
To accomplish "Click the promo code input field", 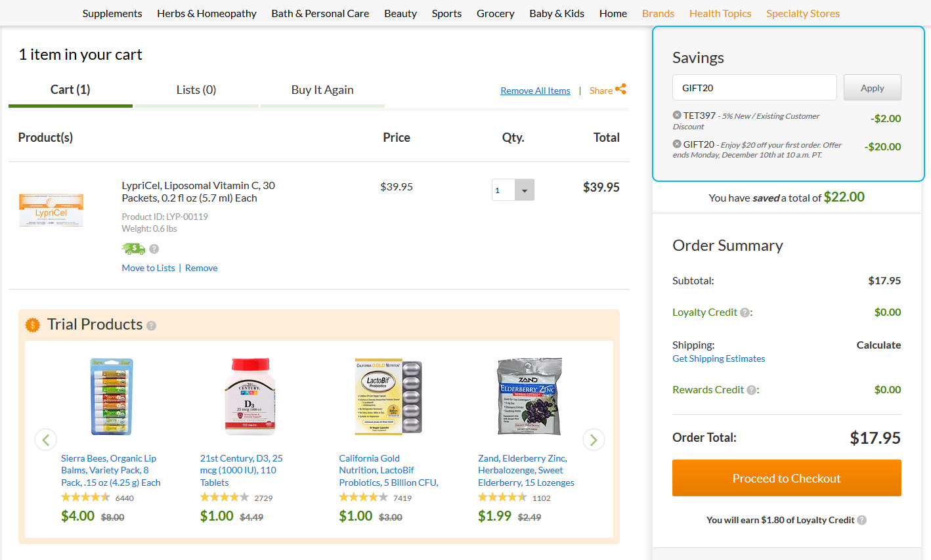I will [754, 87].
